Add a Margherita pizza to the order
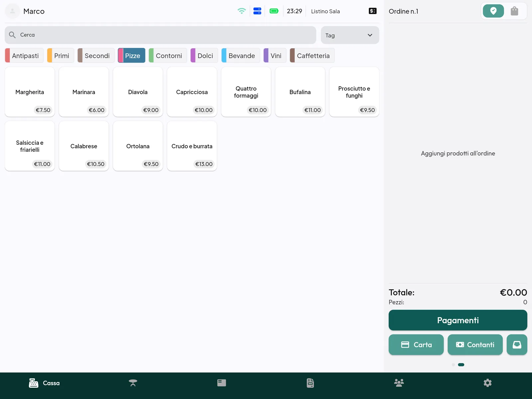The height and width of the screenshot is (399, 532). pyautogui.click(x=30, y=92)
